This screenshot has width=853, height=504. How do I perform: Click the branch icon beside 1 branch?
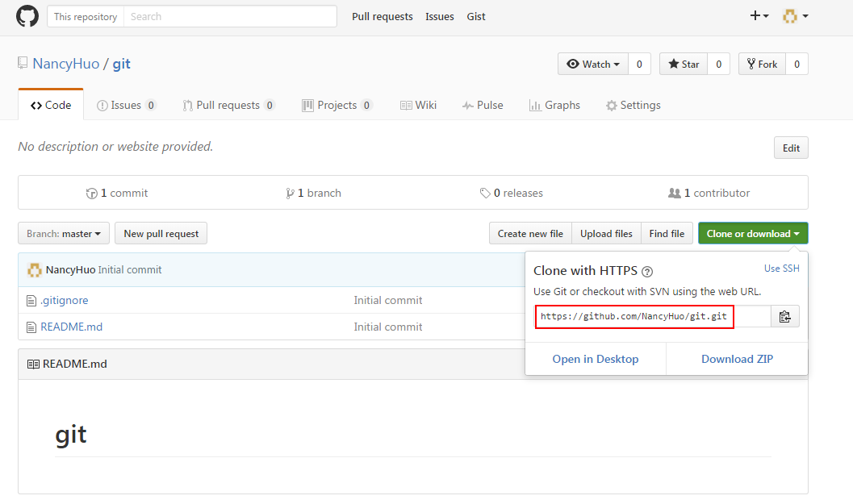pyautogui.click(x=290, y=194)
